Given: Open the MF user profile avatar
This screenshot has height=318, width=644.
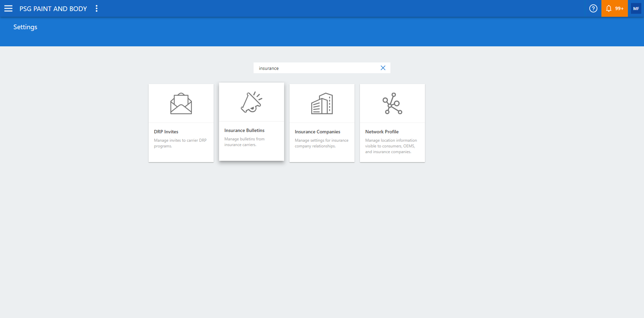Looking at the screenshot, I should (636, 9).
